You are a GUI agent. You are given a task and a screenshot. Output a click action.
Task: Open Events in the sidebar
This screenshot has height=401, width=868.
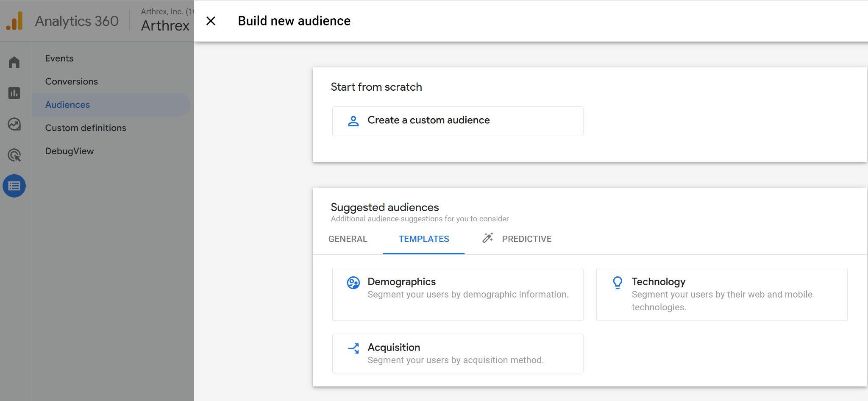pos(59,58)
